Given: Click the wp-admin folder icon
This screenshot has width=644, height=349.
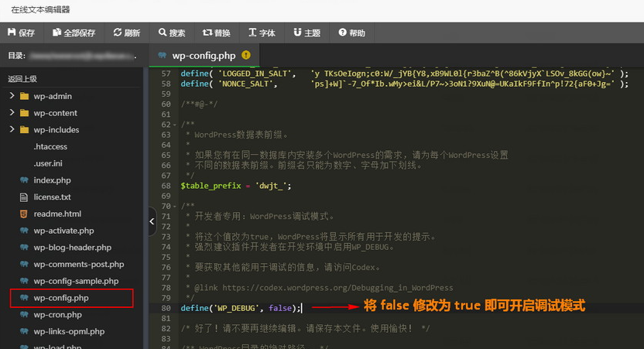Looking at the screenshot, I should (x=24, y=96).
